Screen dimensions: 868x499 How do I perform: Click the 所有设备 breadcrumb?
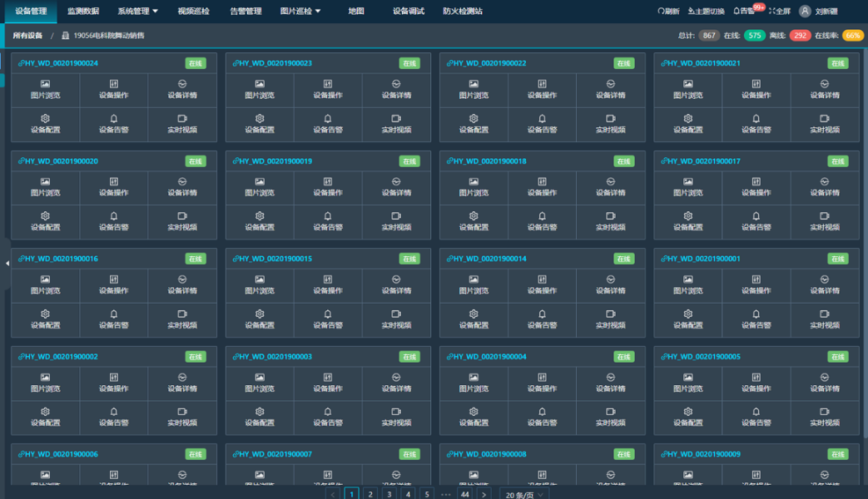[x=27, y=36]
